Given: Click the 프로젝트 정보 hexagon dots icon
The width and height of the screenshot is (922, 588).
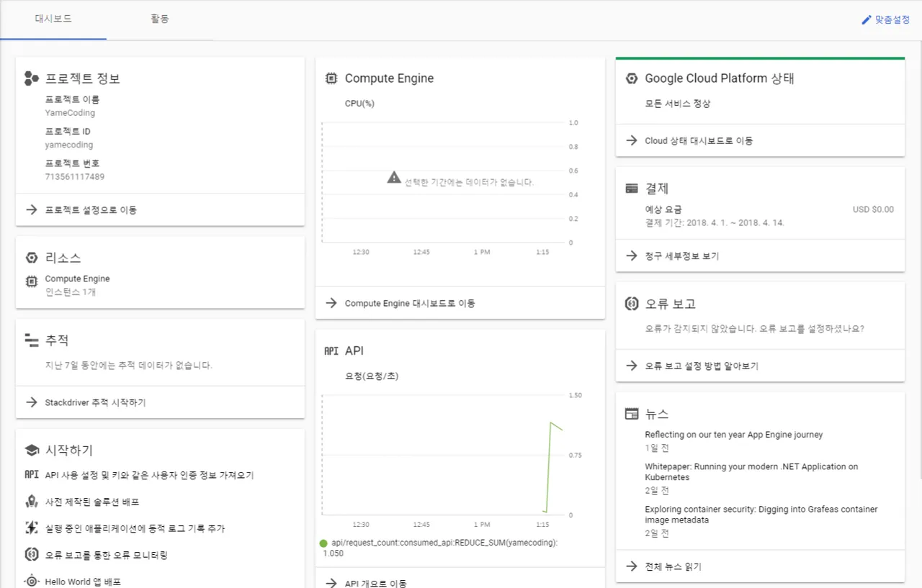Looking at the screenshot, I should pos(31,78).
